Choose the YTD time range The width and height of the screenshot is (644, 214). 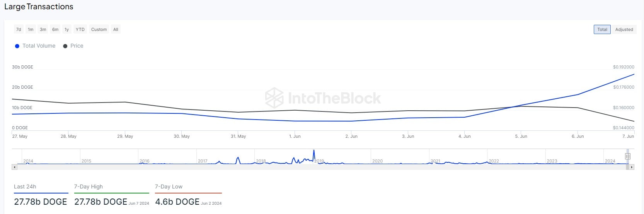pyautogui.click(x=80, y=29)
